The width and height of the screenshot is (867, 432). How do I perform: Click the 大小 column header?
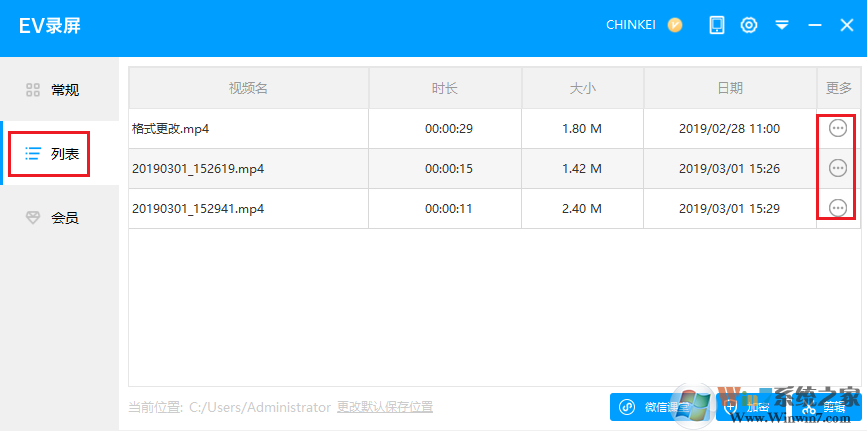[x=582, y=88]
